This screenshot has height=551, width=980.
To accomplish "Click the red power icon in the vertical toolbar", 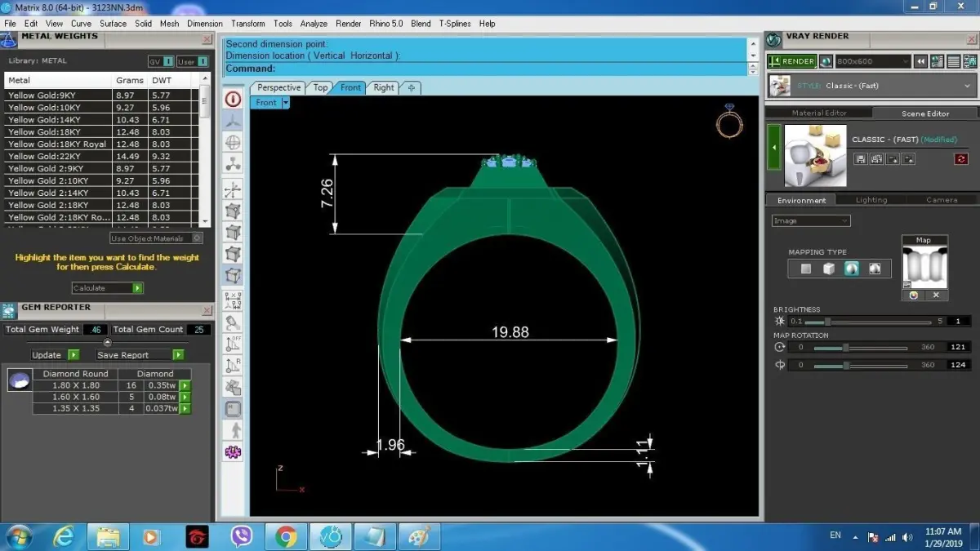I will 233,100.
